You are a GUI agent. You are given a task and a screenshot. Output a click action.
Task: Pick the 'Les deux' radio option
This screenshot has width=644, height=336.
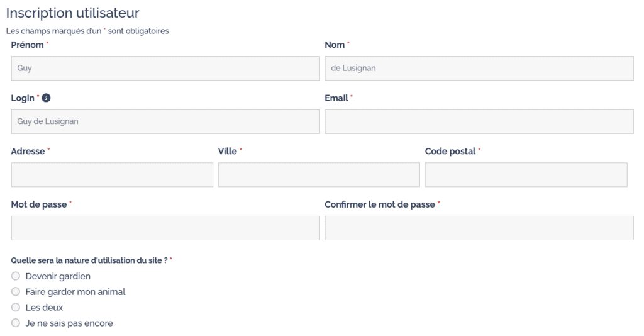[x=16, y=308]
